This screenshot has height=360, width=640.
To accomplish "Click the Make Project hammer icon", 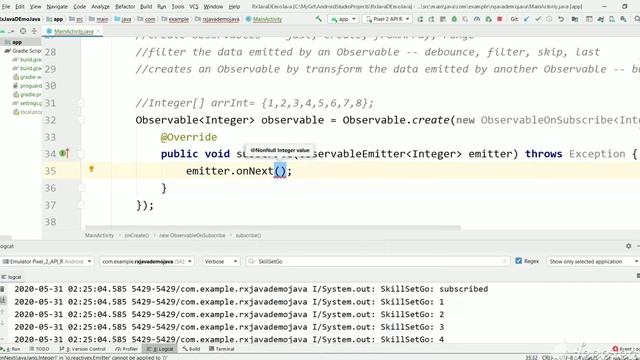I will (318, 19).
